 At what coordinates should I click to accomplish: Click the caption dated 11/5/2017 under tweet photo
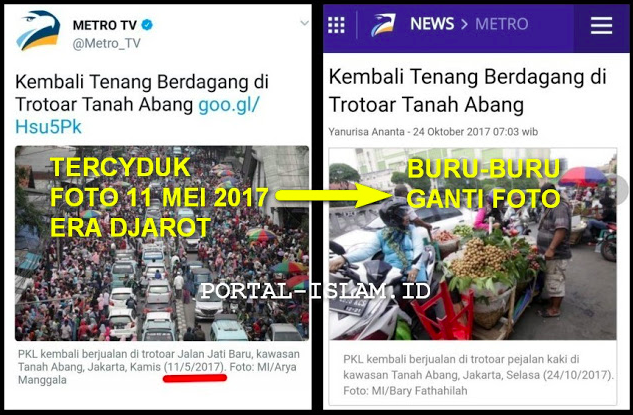[159, 367]
